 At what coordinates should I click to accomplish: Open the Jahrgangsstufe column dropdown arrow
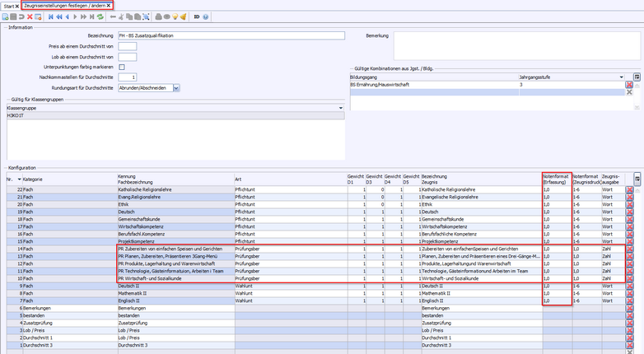622,76
